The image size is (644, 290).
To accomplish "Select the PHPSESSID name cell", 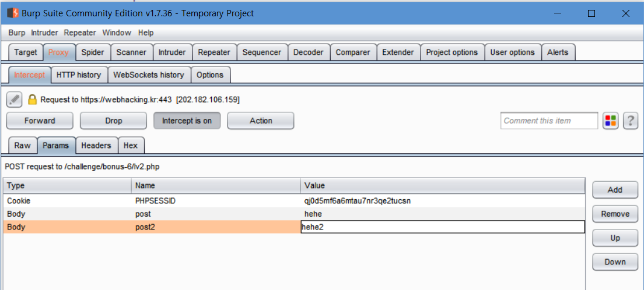I will (216, 201).
